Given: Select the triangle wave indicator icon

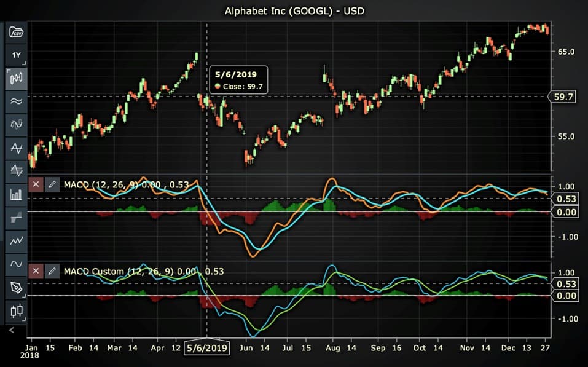Looking at the screenshot, I should (x=15, y=148).
